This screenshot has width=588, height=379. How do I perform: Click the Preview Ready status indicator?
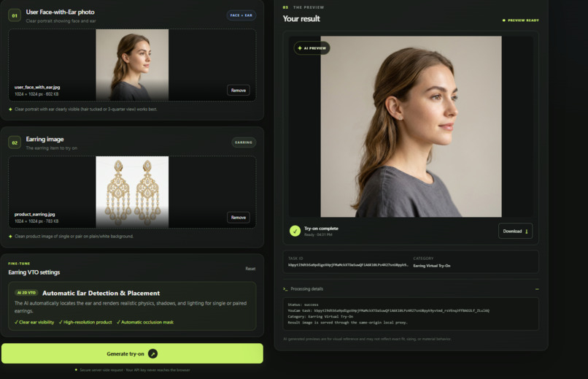[520, 20]
